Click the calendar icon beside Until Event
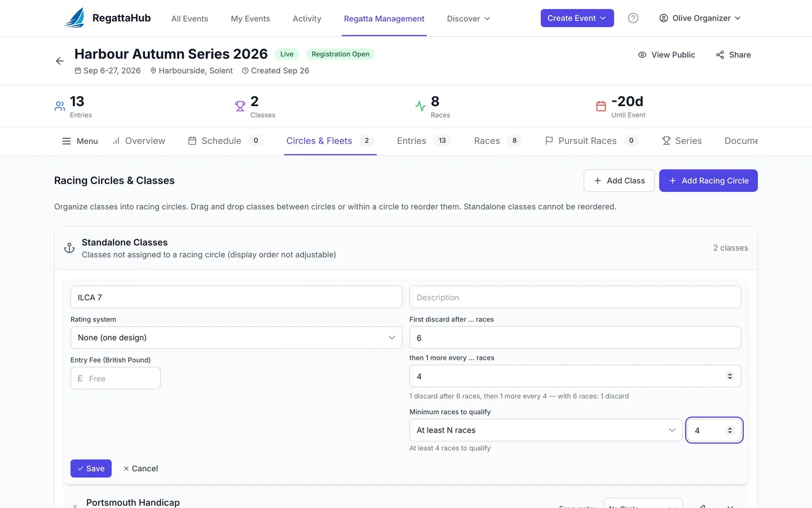 [601, 106]
